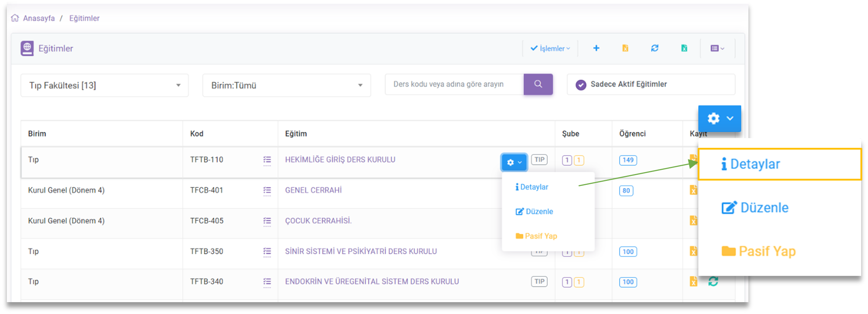The image size is (868, 314).
Task: Choose Pasif Yap in the small context menu
Action: [x=536, y=236]
